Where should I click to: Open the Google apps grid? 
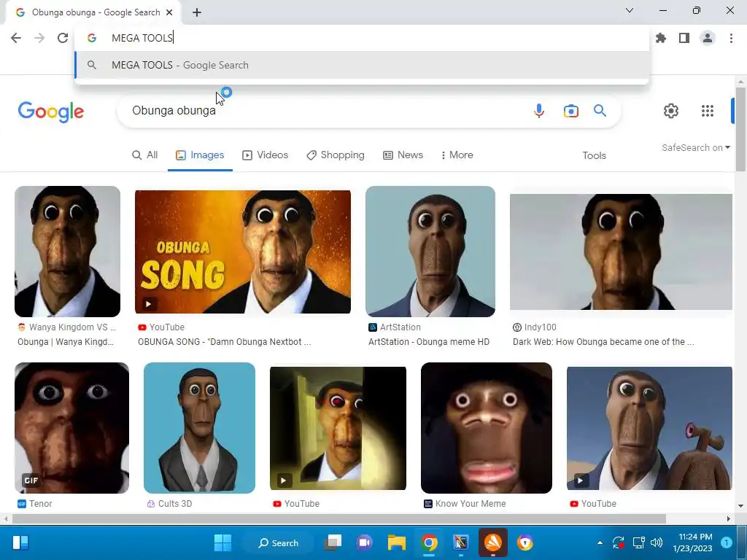coord(708,111)
